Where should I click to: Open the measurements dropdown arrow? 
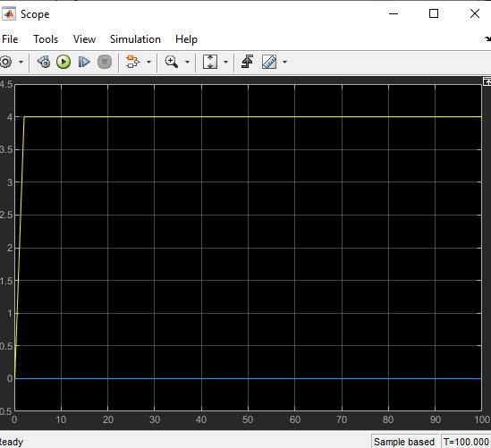pos(284,62)
